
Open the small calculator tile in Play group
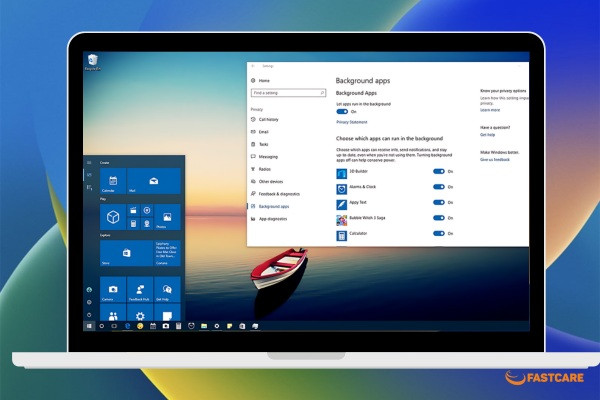(x=134, y=224)
